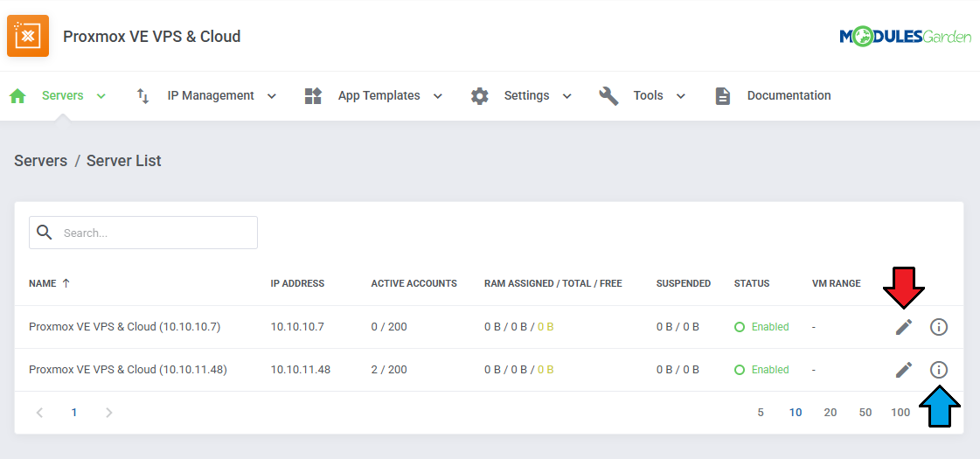Click the Tools wrench icon
Image resolution: width=980 pixels, height=459 pixels.
click(608, 95)
